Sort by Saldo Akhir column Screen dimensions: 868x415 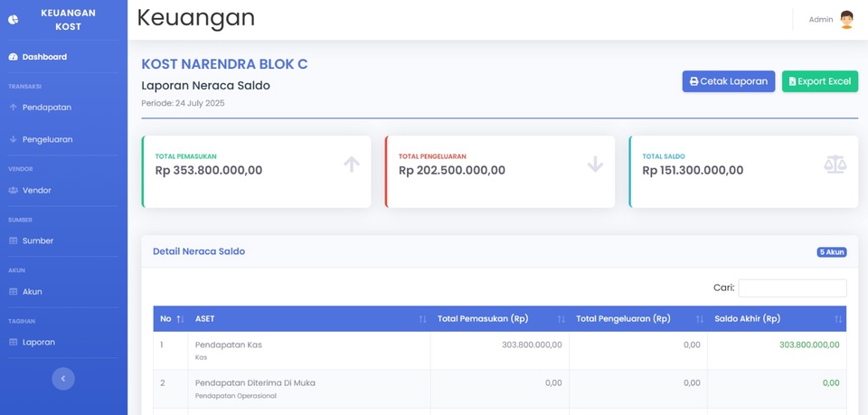(837, 319)
